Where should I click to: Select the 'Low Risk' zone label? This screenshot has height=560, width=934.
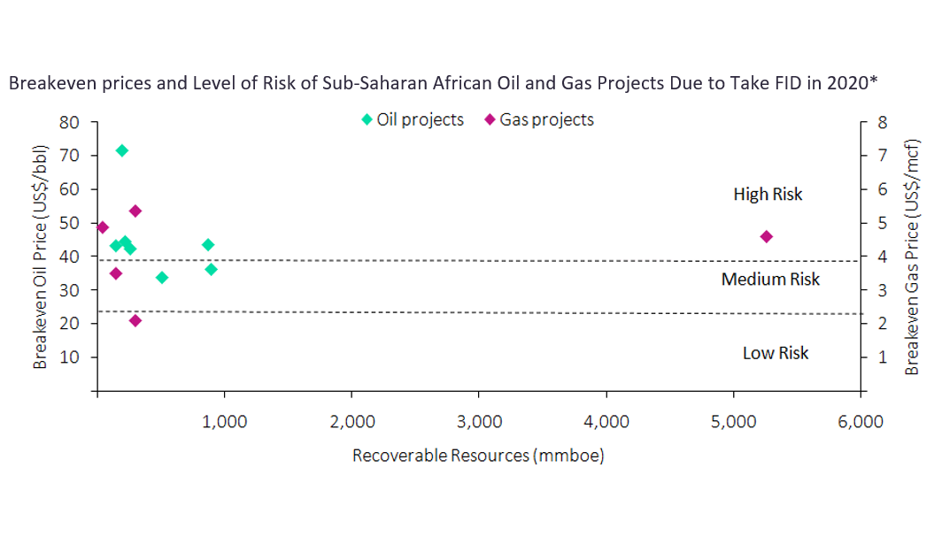coord(776,353)
